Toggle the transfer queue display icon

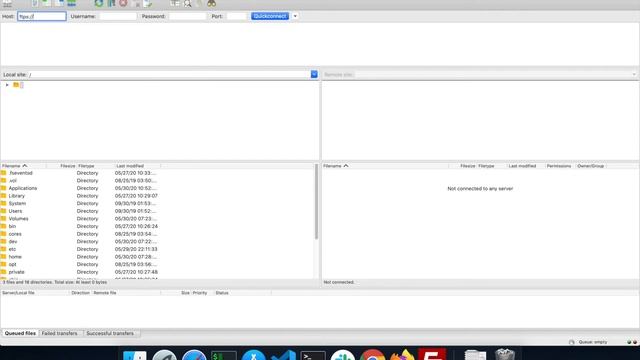coord(71,3)
